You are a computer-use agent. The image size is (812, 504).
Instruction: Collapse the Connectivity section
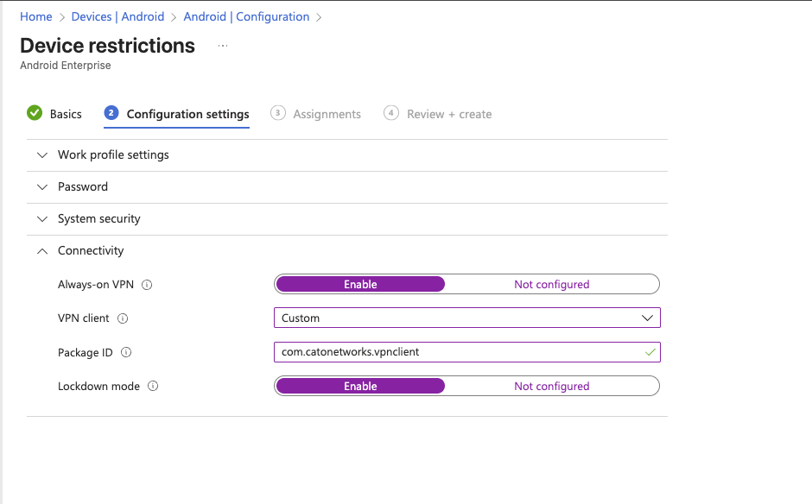tap(347, 251)
